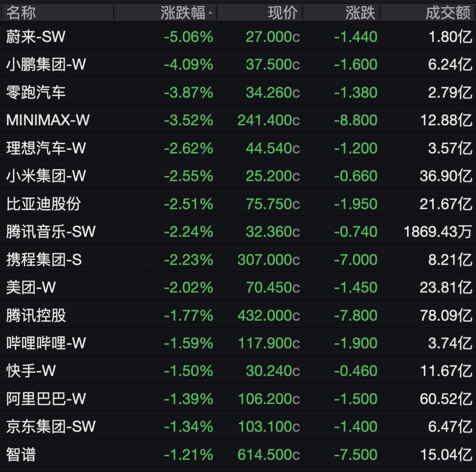Open the 美团-W stock name
The width and height of the screenshot is (476, 472).
(x=31, y=288)
